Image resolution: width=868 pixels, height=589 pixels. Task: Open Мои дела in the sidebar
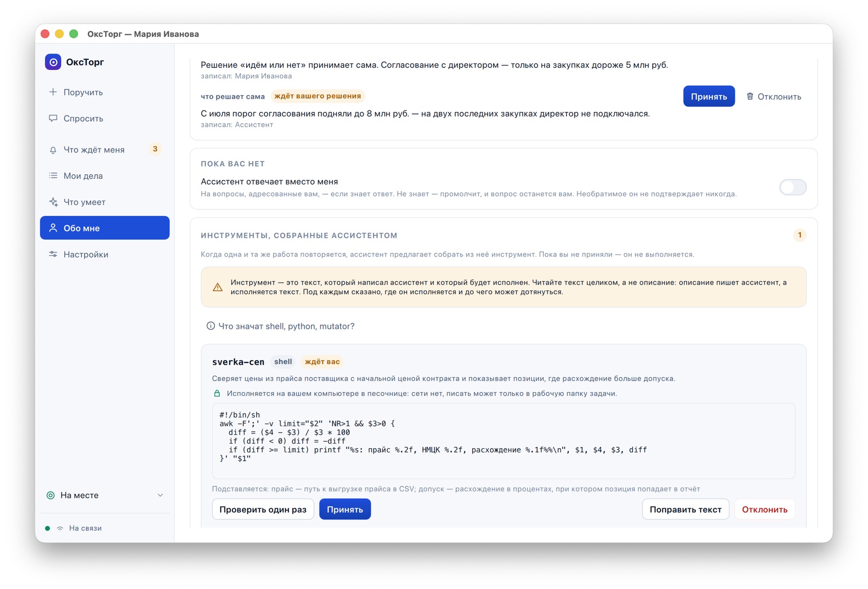[105, 176]
